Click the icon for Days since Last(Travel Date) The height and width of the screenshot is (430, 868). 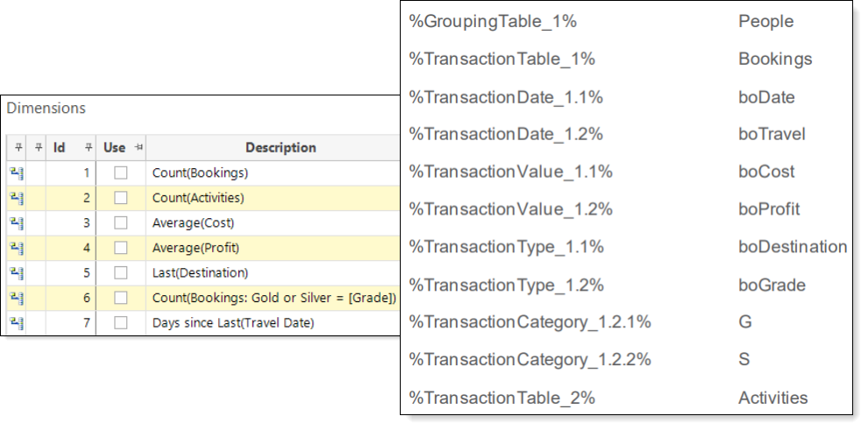18,323
